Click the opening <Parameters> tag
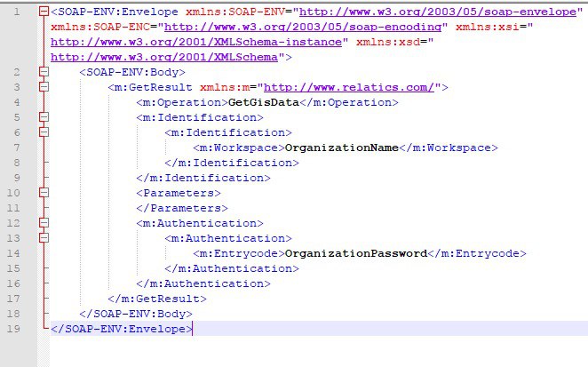The width and height of the screenshot is (588, 367). pyautogui.click(x=179, y=193)
